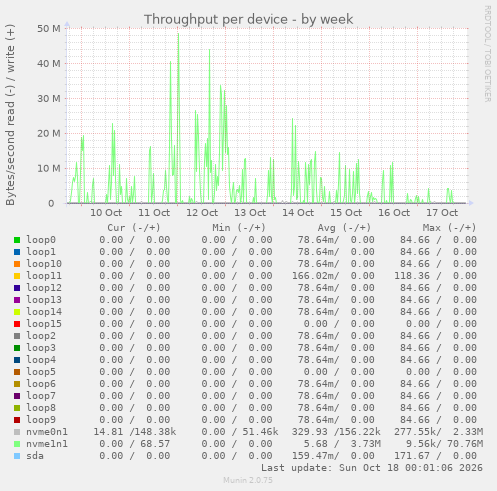The height and width of the screenshot is (491, 497).
Task: Click the y-axis label 'Bytes/second read (-) / write (+)'
Action: point(10,115)
